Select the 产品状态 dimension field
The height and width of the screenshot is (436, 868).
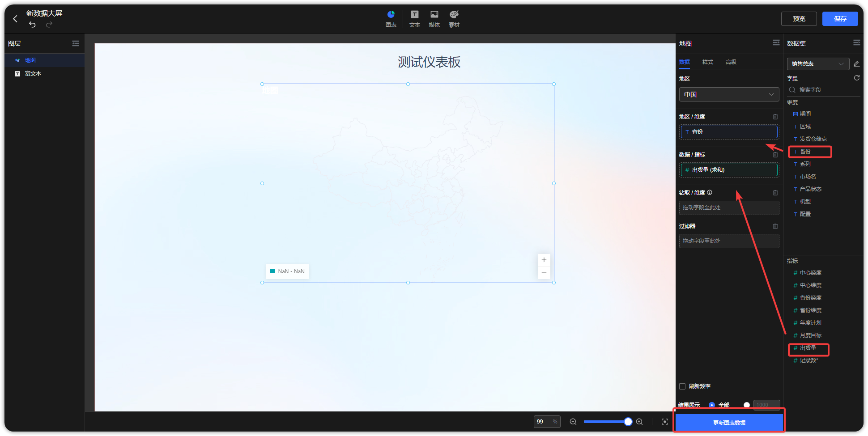(x=810, y=189)
